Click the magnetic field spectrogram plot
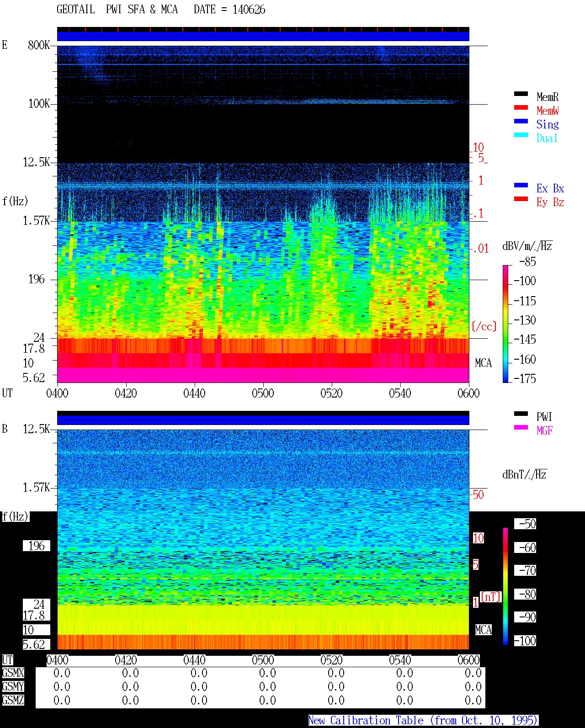 (x=263, y=539)
